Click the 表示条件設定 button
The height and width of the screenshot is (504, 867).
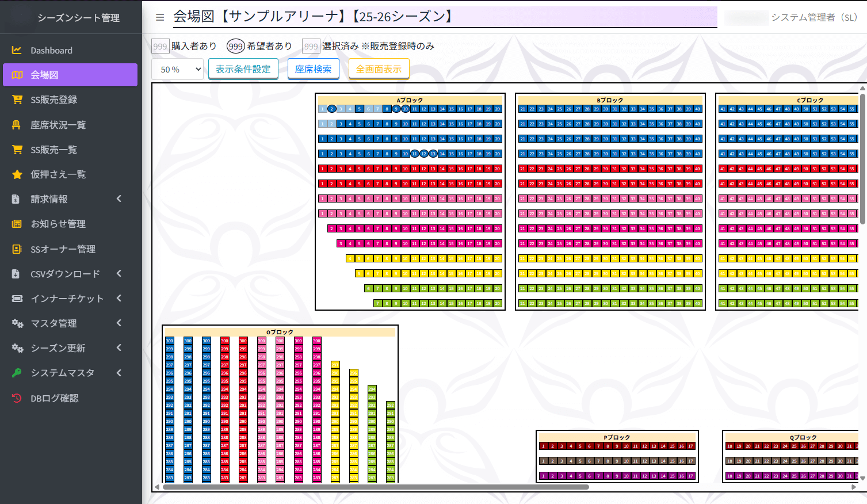click(x=243, y=68)
